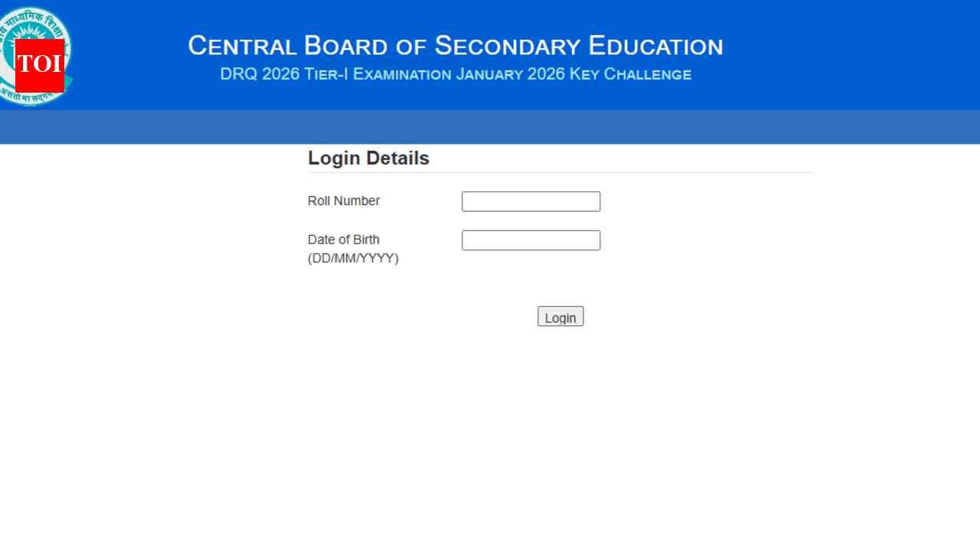Click the DRQ 2026 Tier-I Examination subtitle
This screenshot has width=980, height=551.
[456, 74]
